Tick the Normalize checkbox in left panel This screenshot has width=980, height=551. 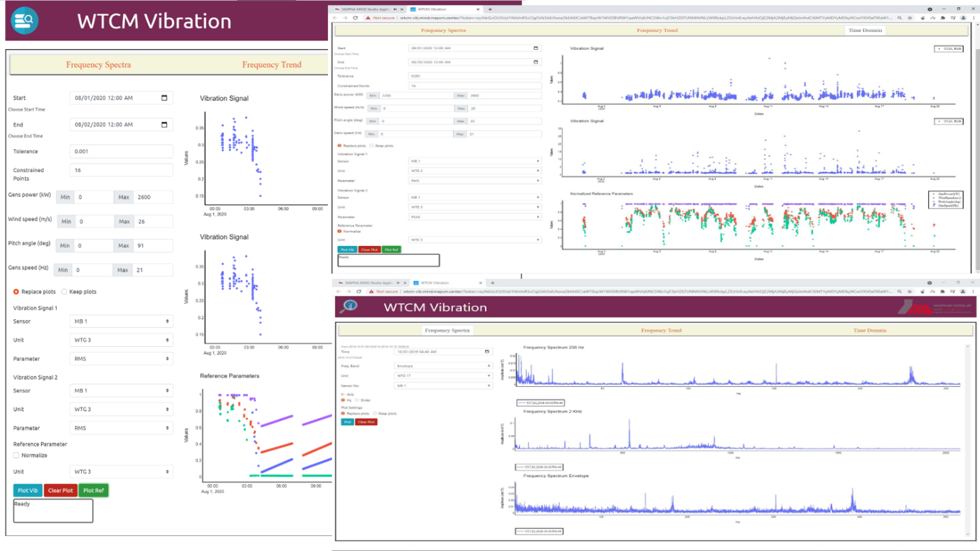tap(16, 455)
